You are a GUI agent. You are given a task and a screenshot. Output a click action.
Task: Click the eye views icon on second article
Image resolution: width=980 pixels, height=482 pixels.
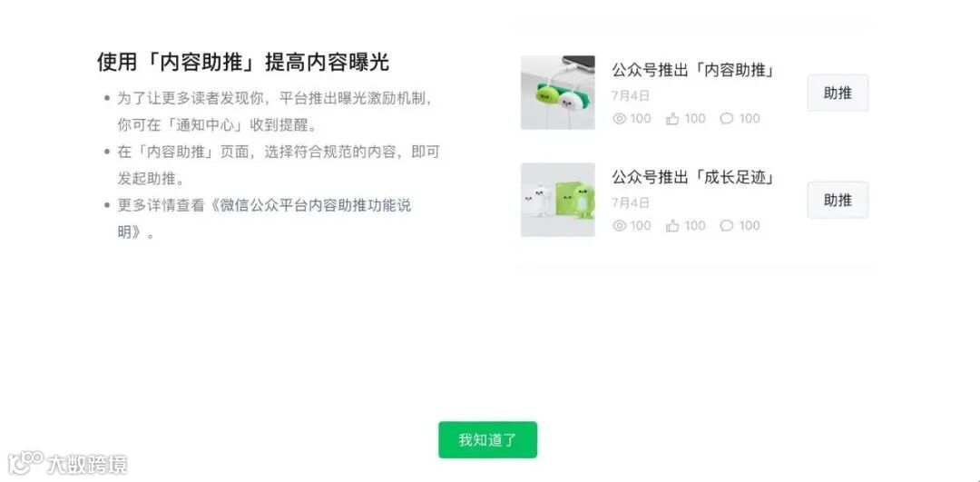tap(620, 226)
